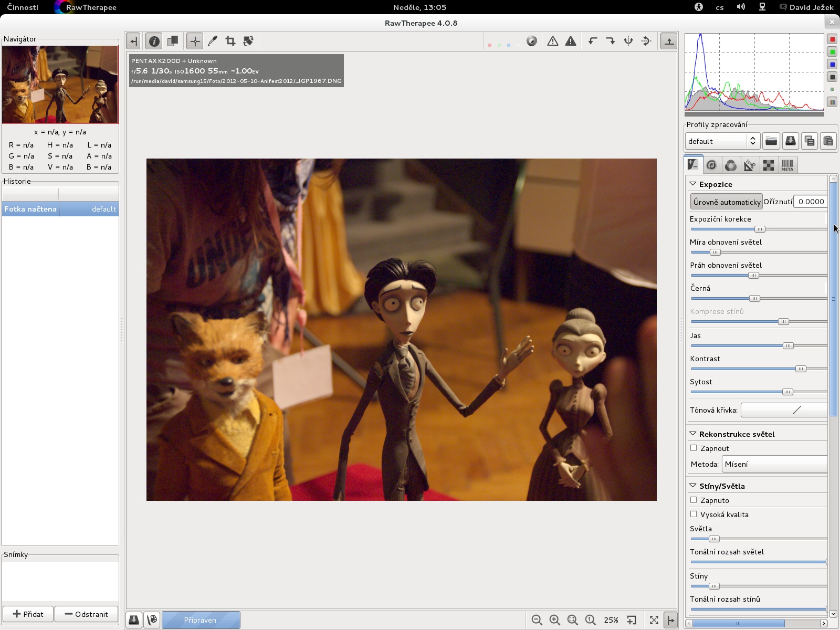Enable Zapnout under Rekonstrukce světel
This screenshot has height=630, width=840.
tap(694, 448)
